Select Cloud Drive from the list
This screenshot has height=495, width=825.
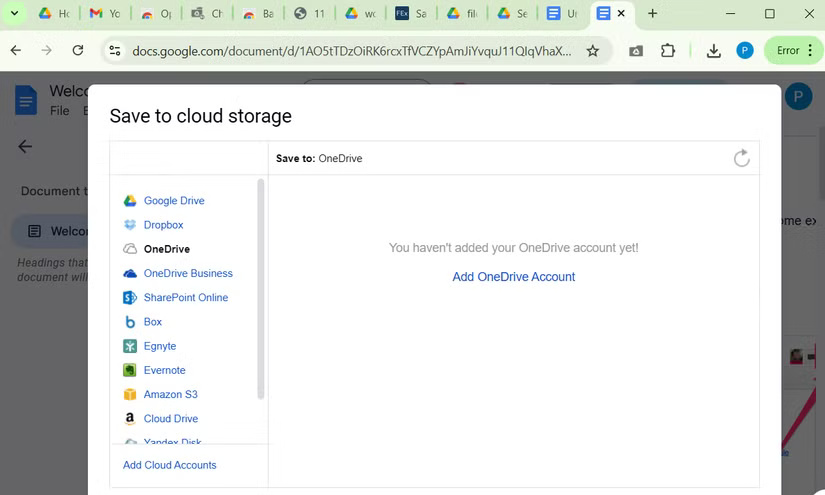tap(171, 419)
